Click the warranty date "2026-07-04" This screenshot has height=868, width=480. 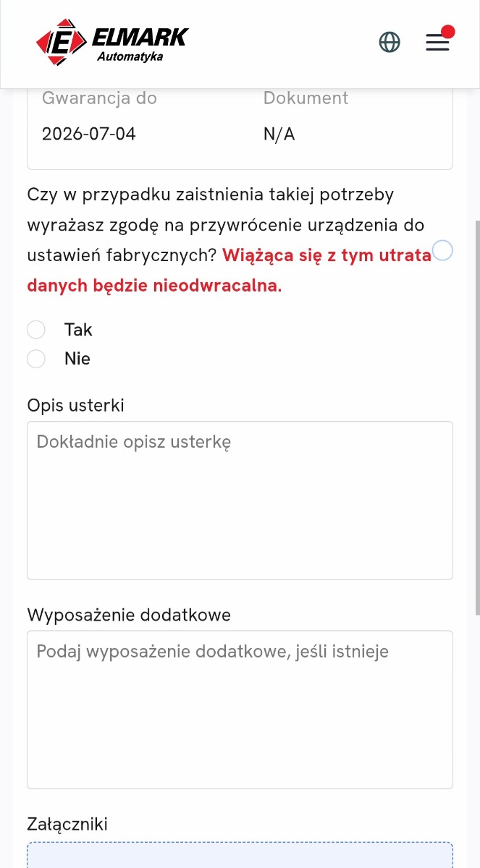tap(88, 134)
